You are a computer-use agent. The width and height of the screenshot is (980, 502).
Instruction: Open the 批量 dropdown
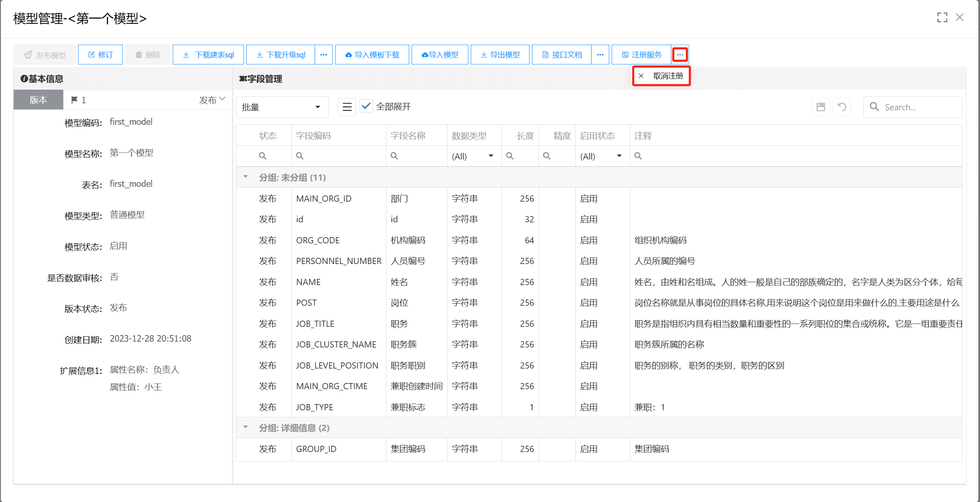[282, 107]
